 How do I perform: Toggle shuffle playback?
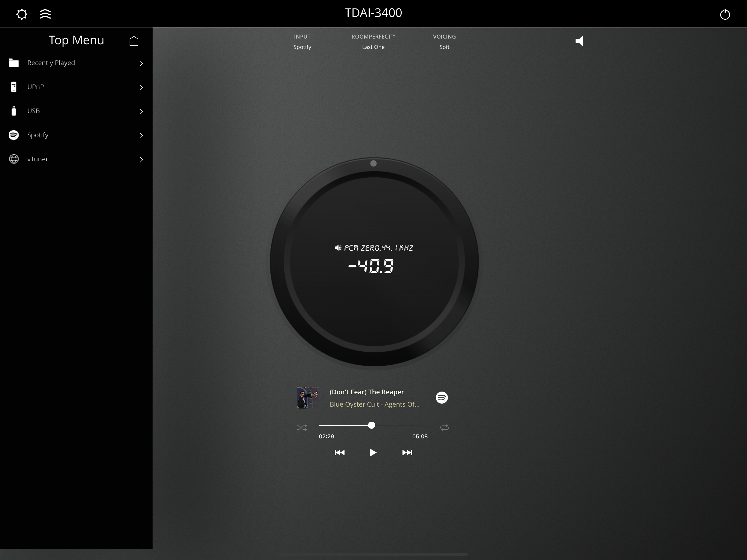coord(302,428)
